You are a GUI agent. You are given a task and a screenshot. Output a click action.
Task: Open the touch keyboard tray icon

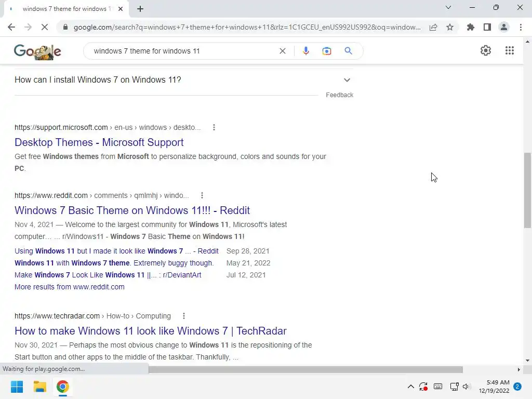click(437, 387)
